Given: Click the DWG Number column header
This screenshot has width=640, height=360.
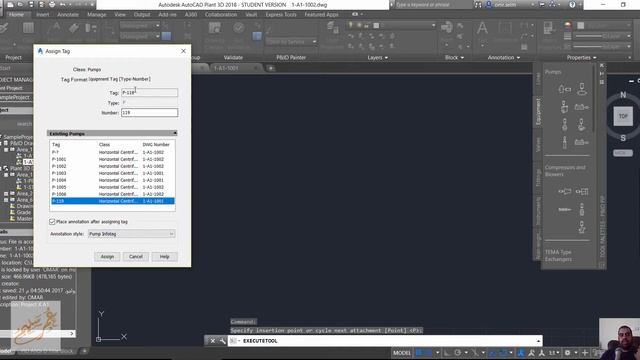Looking at the screenshot, I should 156,144.
